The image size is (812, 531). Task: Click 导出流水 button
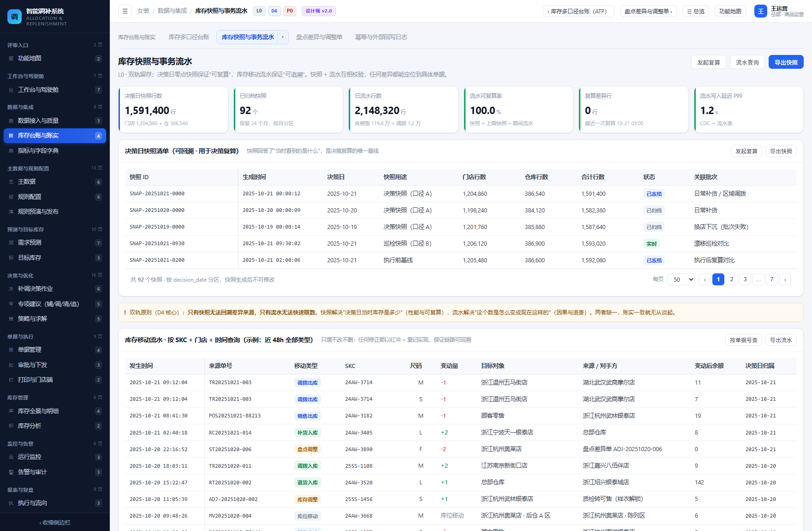[781, 340]
